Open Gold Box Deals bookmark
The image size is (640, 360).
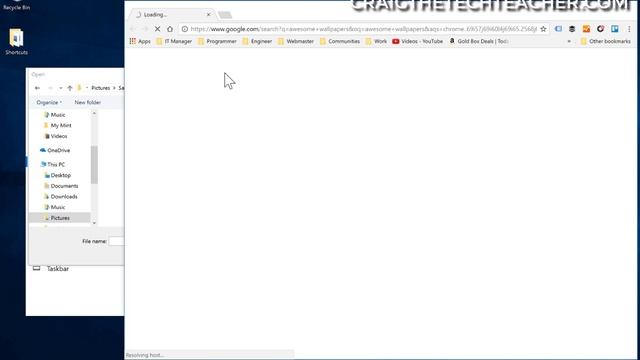point(478,41)
